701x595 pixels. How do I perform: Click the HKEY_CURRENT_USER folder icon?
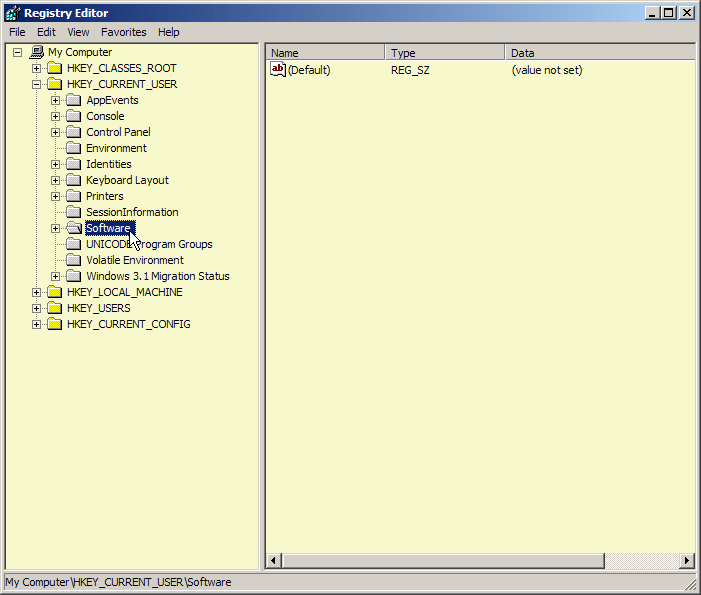(55, 84)
